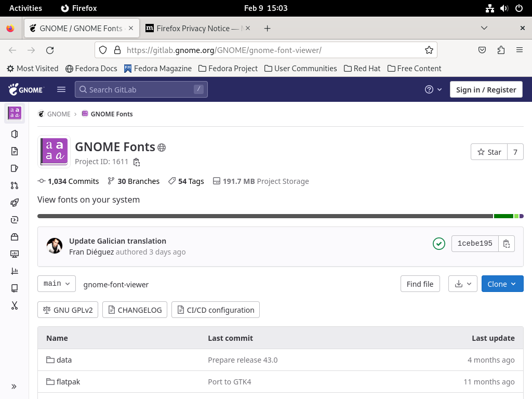Screen dimensions: 532x399
Task: Bookmark this page with the star icon
Action: (x=429, y=50)
